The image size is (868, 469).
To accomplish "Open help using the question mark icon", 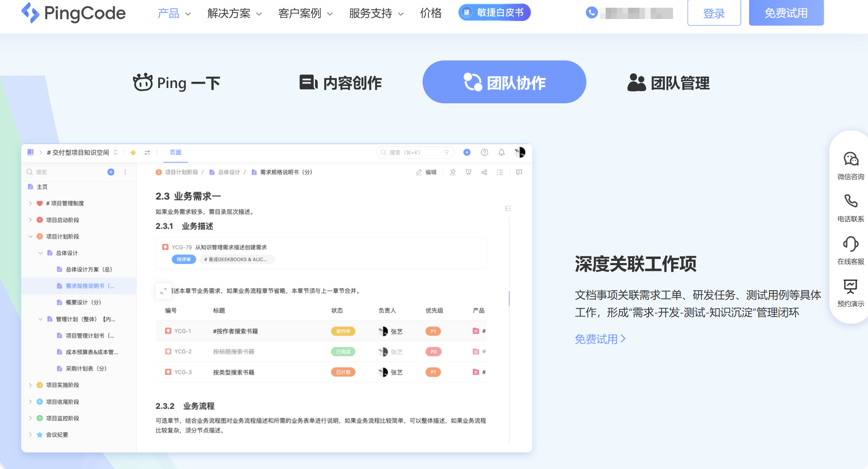I will click(x=484, y=152).
